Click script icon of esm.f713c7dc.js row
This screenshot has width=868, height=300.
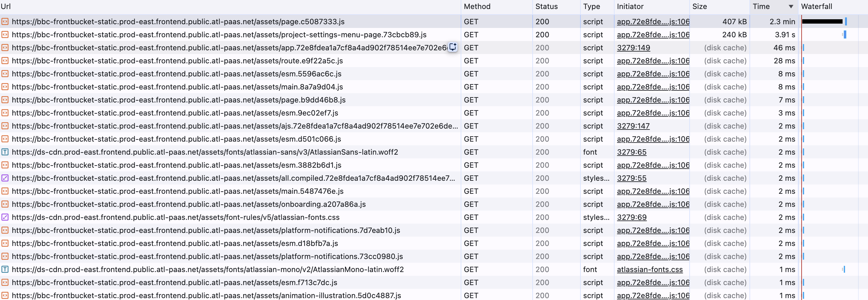point(5,282)
